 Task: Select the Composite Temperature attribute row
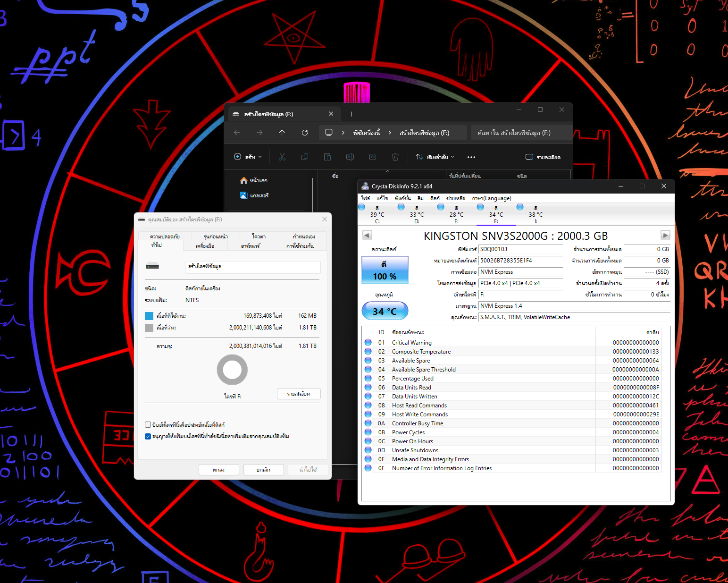(512, 351)
